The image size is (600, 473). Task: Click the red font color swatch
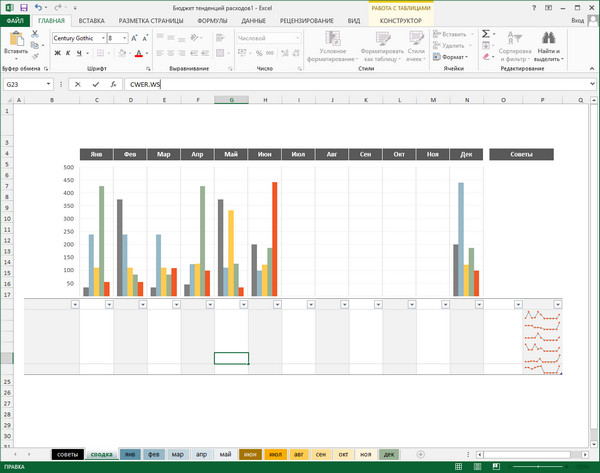pyautogui.click(x=137, y=54)
